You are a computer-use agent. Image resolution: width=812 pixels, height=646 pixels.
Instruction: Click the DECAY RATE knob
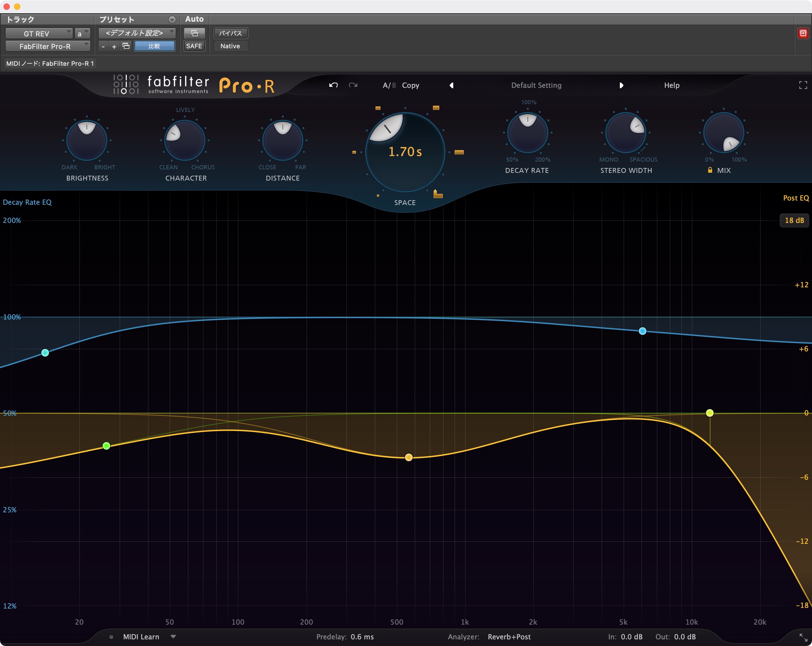point(528,133)
